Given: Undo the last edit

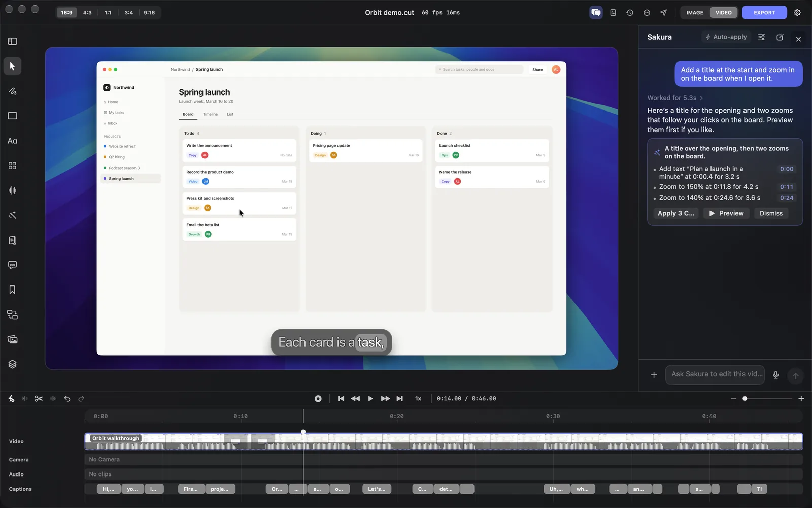Looking at the screenshot, I should click(67, 399).
